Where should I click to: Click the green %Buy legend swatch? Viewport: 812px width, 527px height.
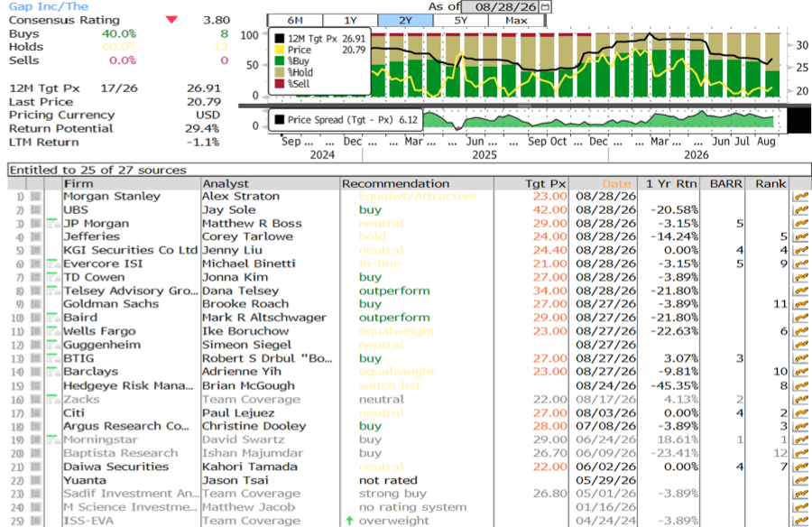pyautogui.click(x=280, y=61)
